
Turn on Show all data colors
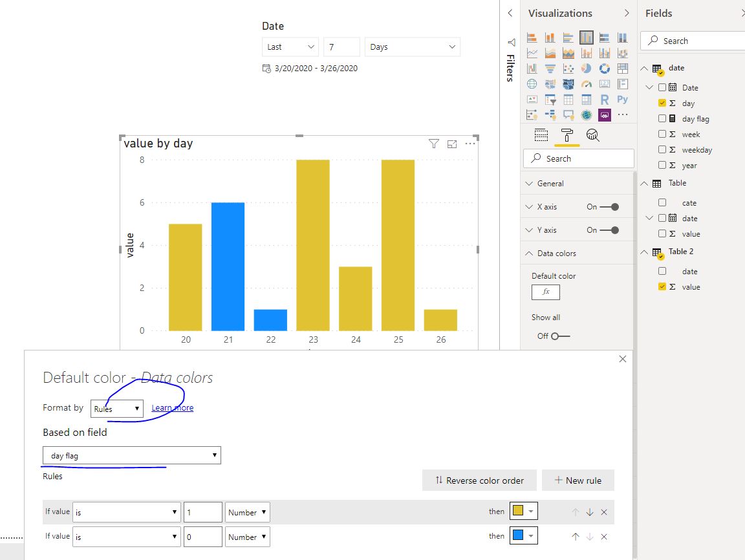560,336
